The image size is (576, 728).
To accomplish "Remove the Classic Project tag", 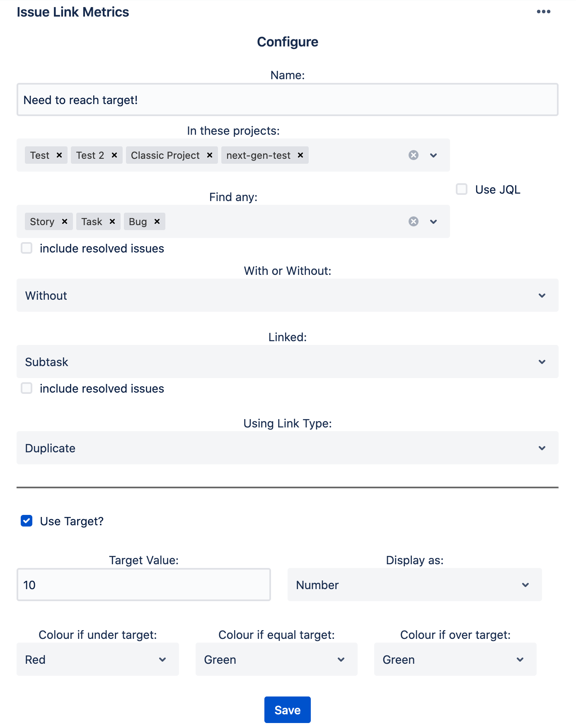I will click(210, 155).
